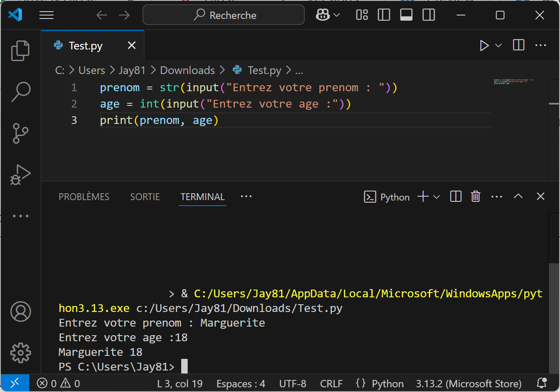
Task: Open the Source Control view
Action: 20,133
